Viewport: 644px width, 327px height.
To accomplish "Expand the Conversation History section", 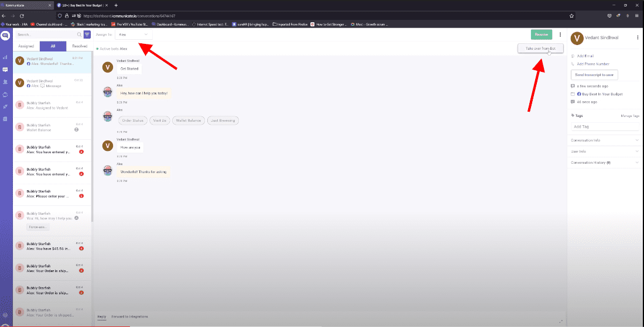I will click(604, 163).
